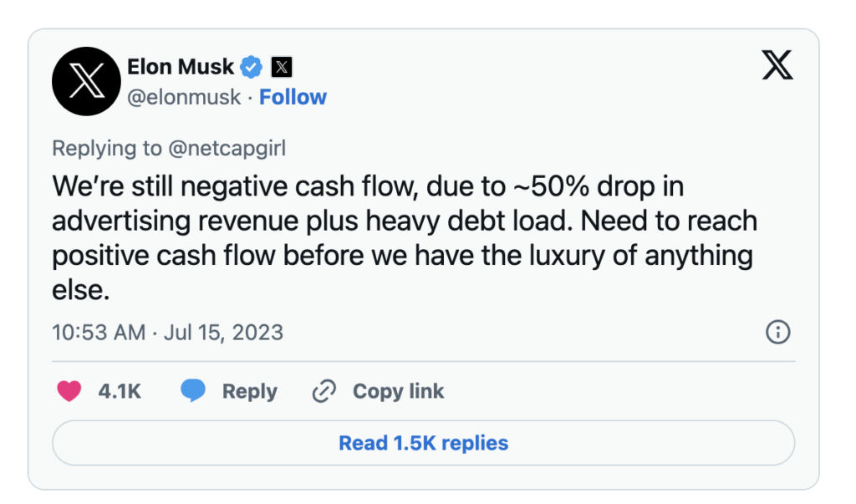Click the Reply text label
856x504 pixels.
pyautogui.click(x=249, y=391)
